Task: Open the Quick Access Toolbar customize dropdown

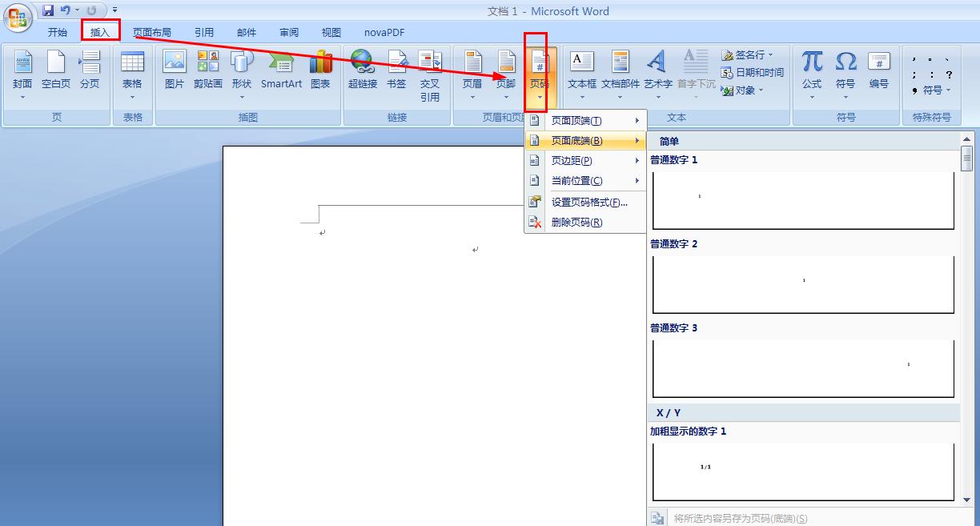Action: (x=114, y=9)
